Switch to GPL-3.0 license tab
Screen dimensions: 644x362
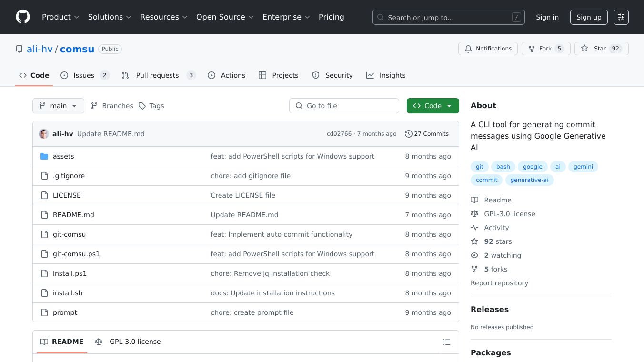128,342
